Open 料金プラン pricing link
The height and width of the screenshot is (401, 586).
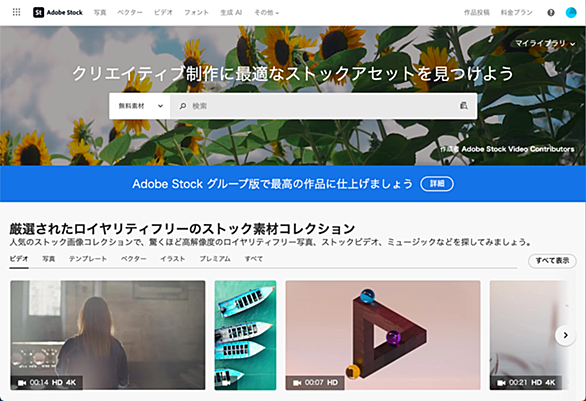(516, 13)
